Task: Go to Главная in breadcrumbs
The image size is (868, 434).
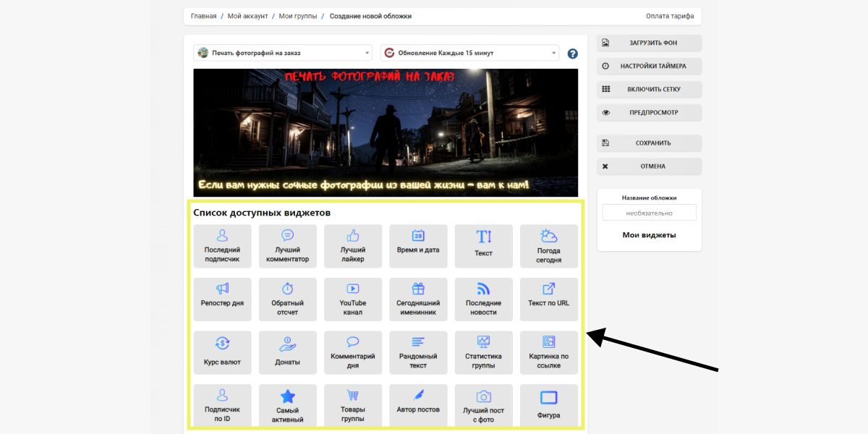Action: coord(203,16)
